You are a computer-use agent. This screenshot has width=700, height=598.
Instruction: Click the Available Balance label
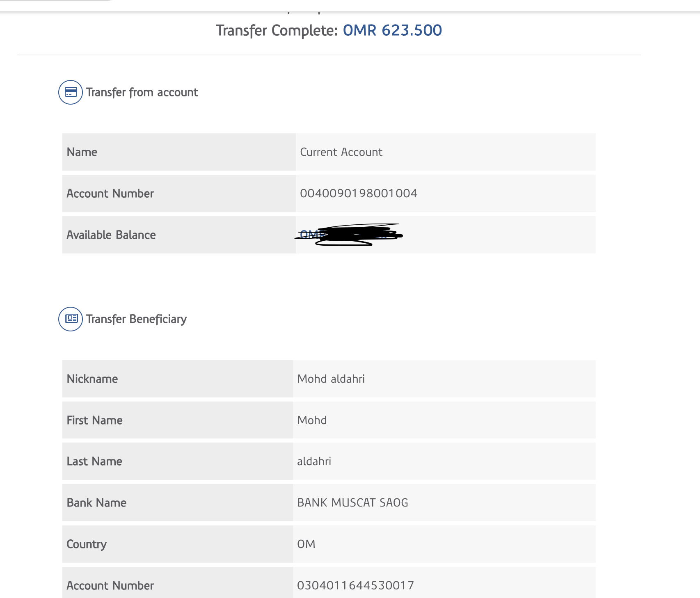[111, 235]
